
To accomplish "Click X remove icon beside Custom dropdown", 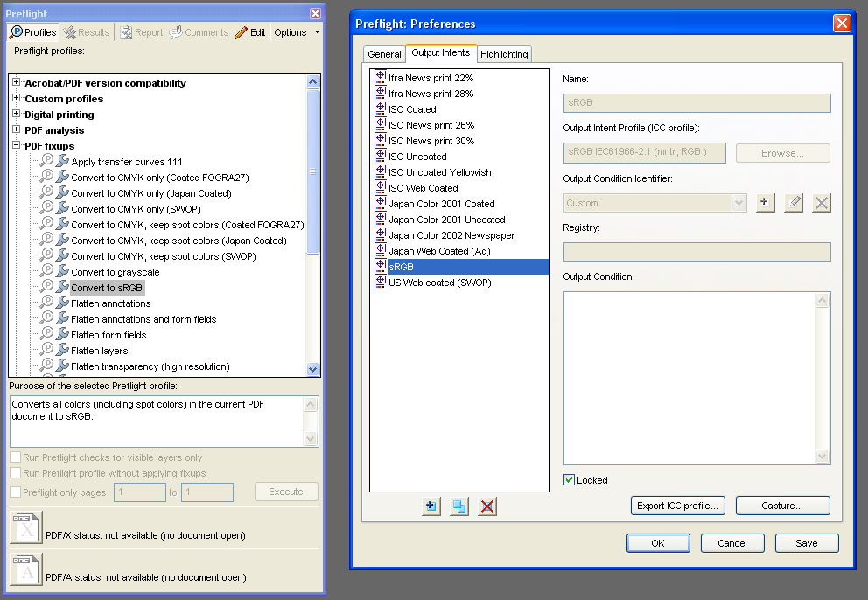I will point(822,203).
